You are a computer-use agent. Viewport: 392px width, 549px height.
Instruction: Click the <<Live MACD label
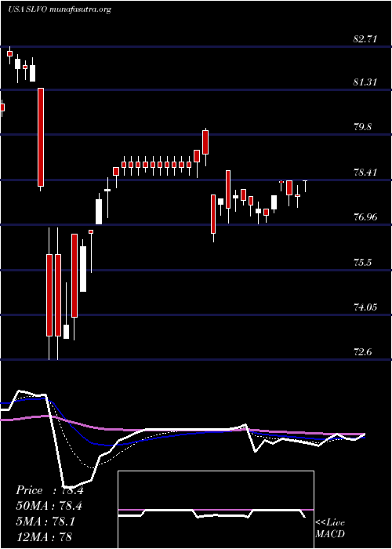tap(330, 529)
